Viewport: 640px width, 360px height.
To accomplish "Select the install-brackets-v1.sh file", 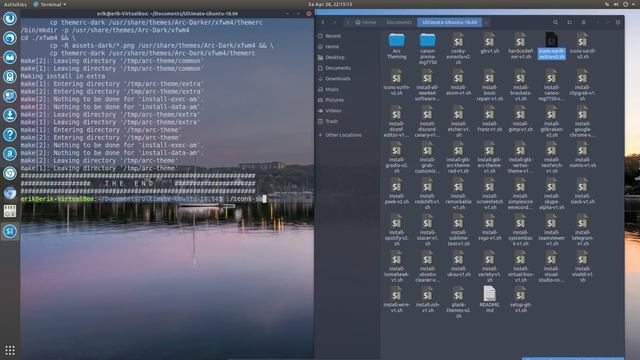I will point(520,85).
